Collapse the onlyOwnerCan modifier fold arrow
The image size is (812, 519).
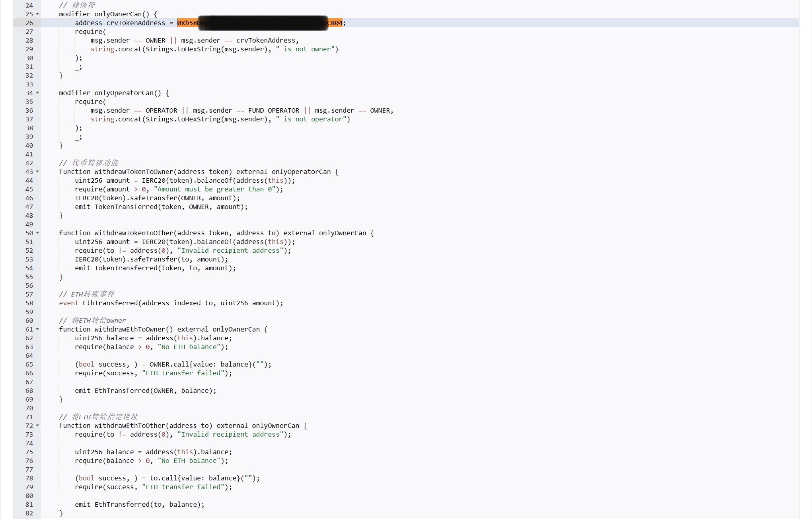click(37, 14)
